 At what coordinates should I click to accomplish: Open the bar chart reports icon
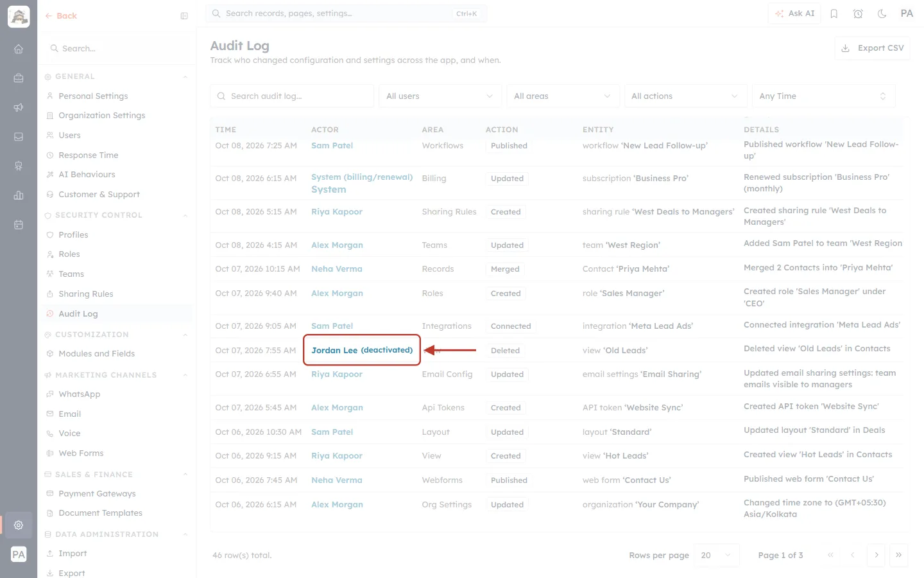click(x=19, y=195)
